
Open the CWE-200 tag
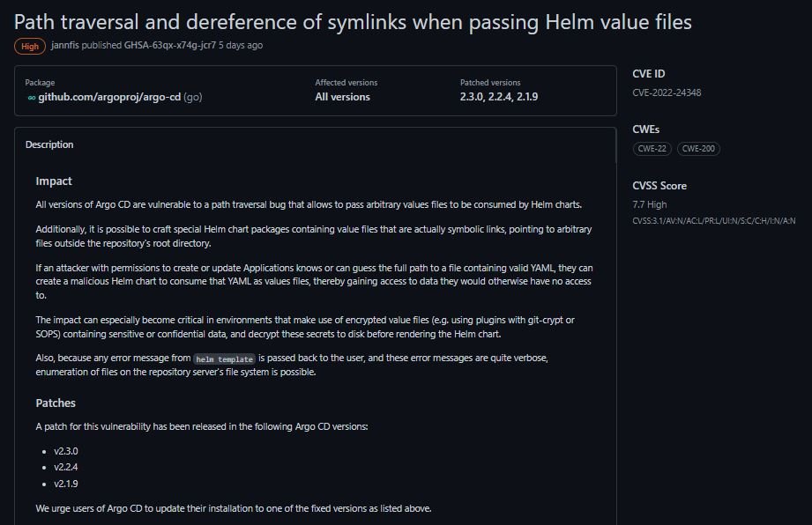point(698,149)
